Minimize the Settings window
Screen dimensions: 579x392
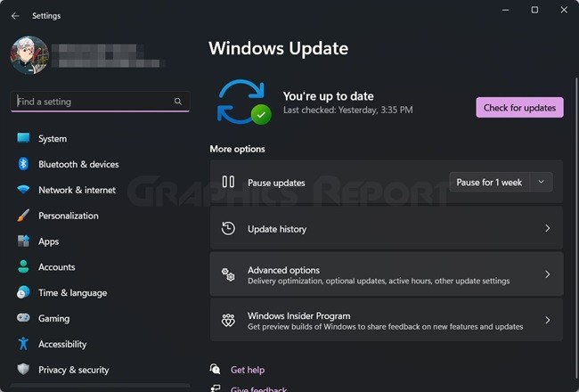coord(506,10)
